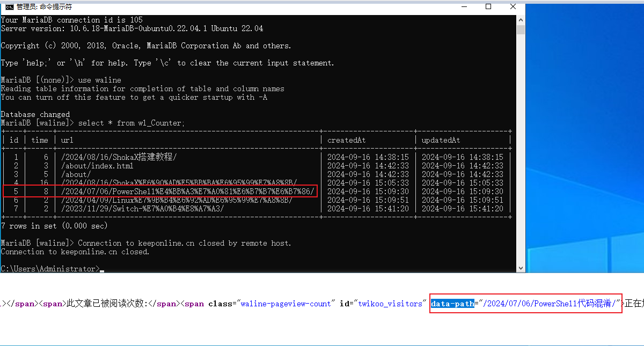Click the ShokaX搭建教程 URL in row 1
The width and height of the screenshot is (644, 346).
(119, 157)
